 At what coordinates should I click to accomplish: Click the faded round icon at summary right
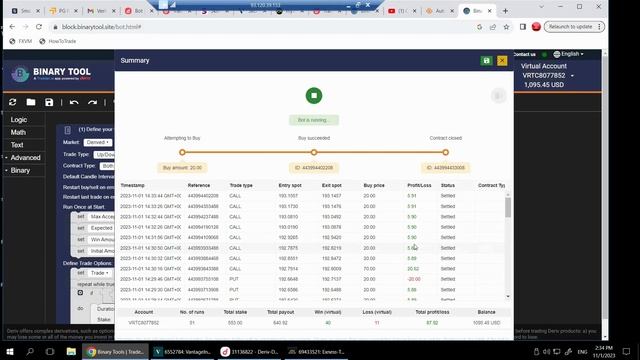pyautogui.click(x=498, y=96)
